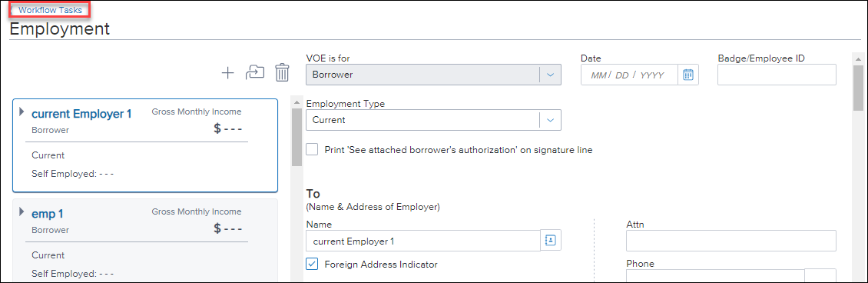Click the back chevron before Workflow Tasks
Image resolution: width=868 pixels, height=283 pixels.
[x=13, y=10]
